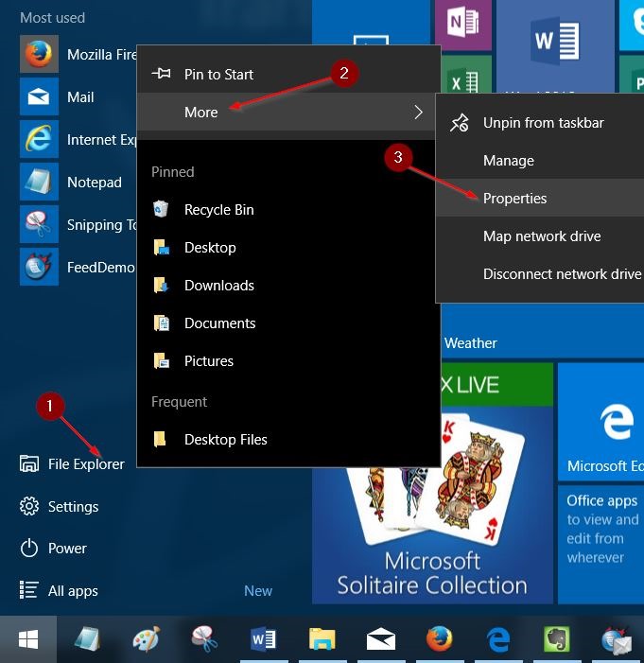Click the Windows Start button on taskbar
The width and height of the screenshot is (644, 663).
click(x=28, y=639)
